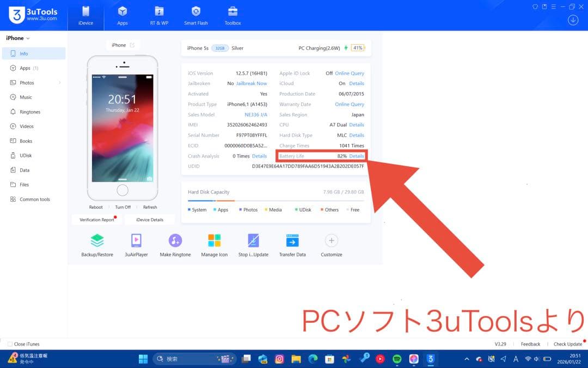
Task: Click the Transfer Data icon
Action: [x=292, y=241]
